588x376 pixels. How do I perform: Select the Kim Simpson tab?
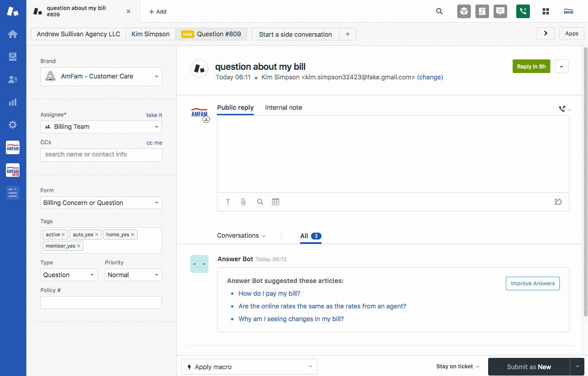pos(150,34)
